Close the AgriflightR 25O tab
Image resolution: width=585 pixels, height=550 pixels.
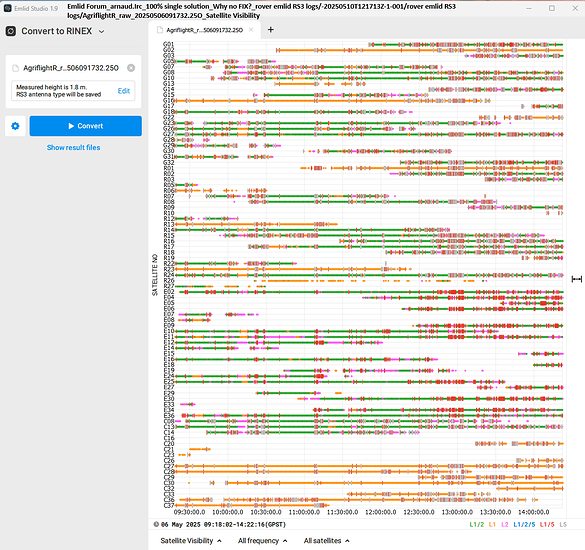251,30
